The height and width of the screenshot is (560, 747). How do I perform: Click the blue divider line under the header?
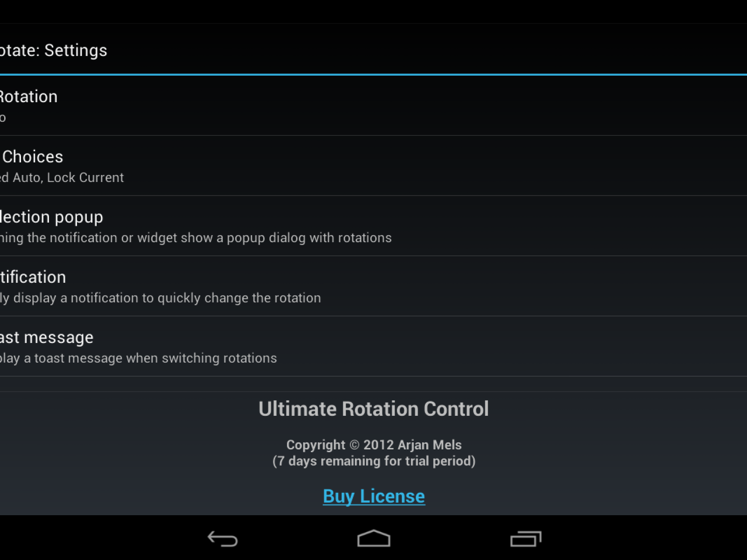tap(373, 74)
